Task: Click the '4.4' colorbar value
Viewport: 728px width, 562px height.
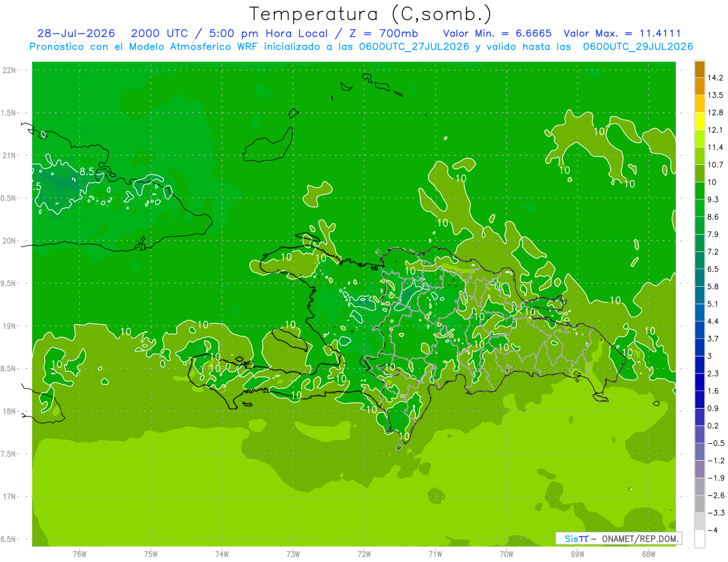Action: 713,321
